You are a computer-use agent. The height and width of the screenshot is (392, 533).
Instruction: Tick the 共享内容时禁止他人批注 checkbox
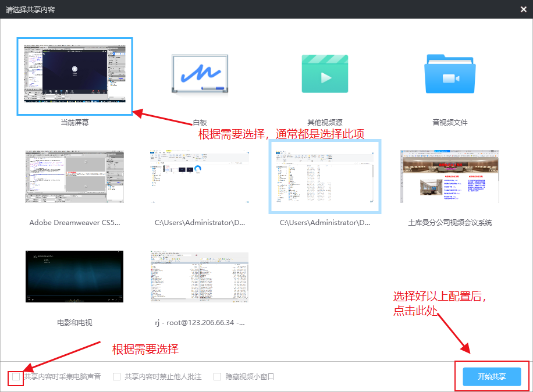coord(117,377)
